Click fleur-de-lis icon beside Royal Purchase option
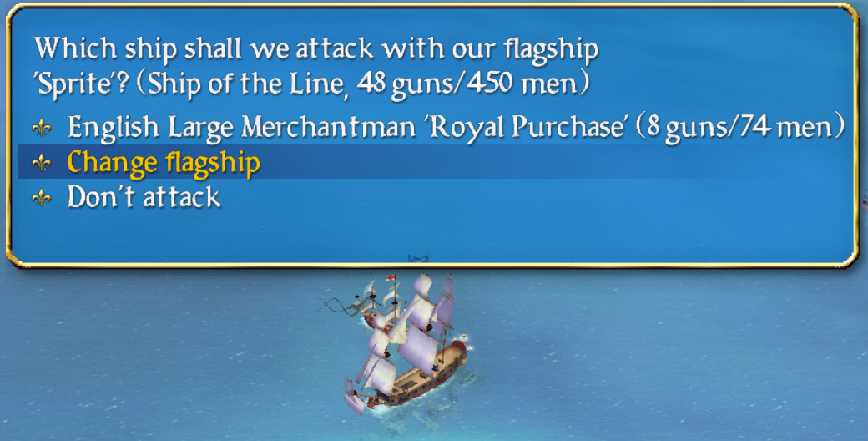The image size is (868, 441). [42, 128]
